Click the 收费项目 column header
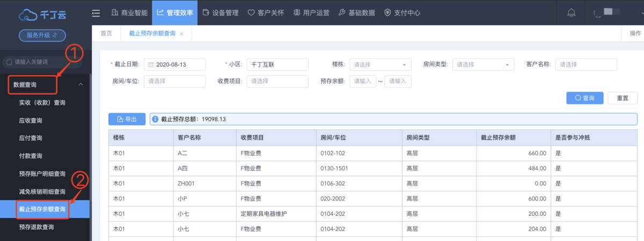The height and width of the screenshot is (241, 644). [x=276, y=137]
